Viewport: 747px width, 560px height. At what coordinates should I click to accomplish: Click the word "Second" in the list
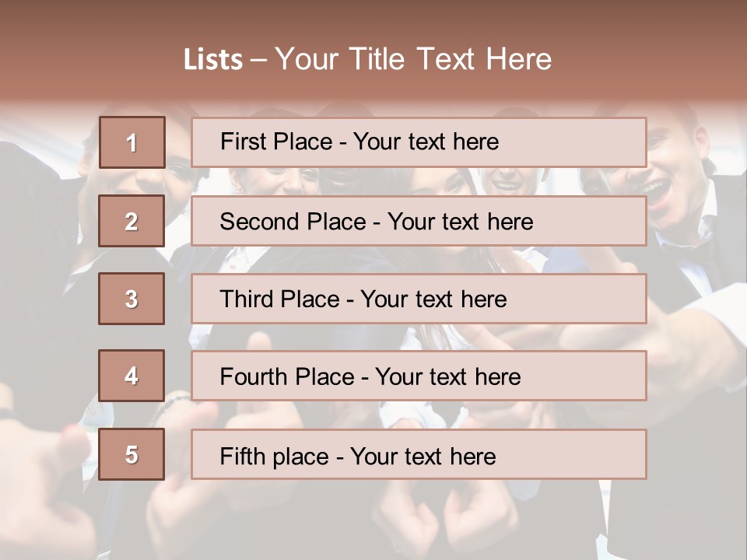261,222
